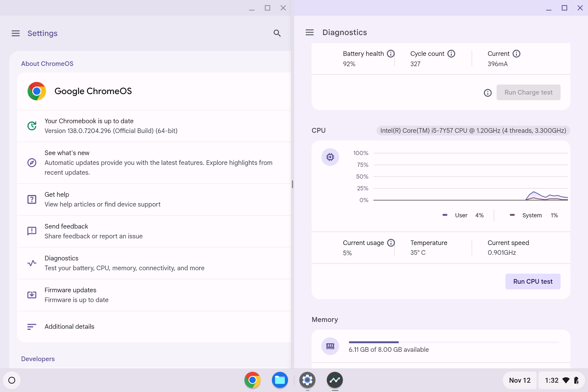Open the Diagnostics navigation menu icon

point(310,32)
